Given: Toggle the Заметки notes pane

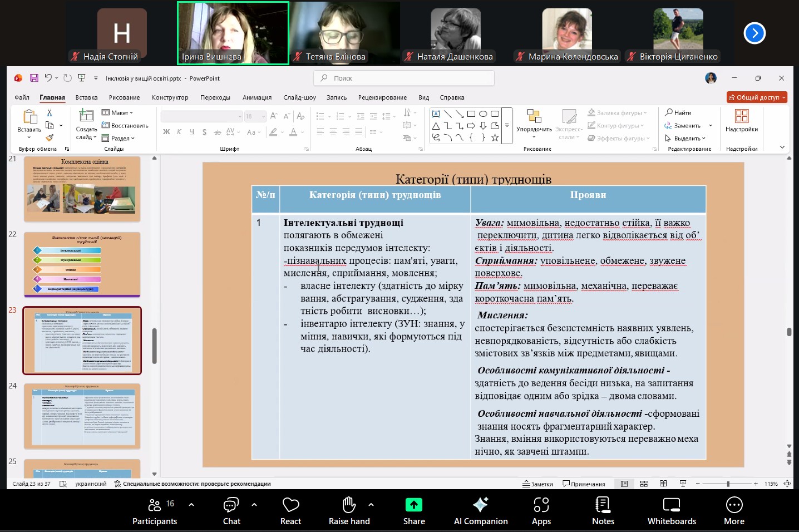Looking at the screenshot, I should point(537,484).
